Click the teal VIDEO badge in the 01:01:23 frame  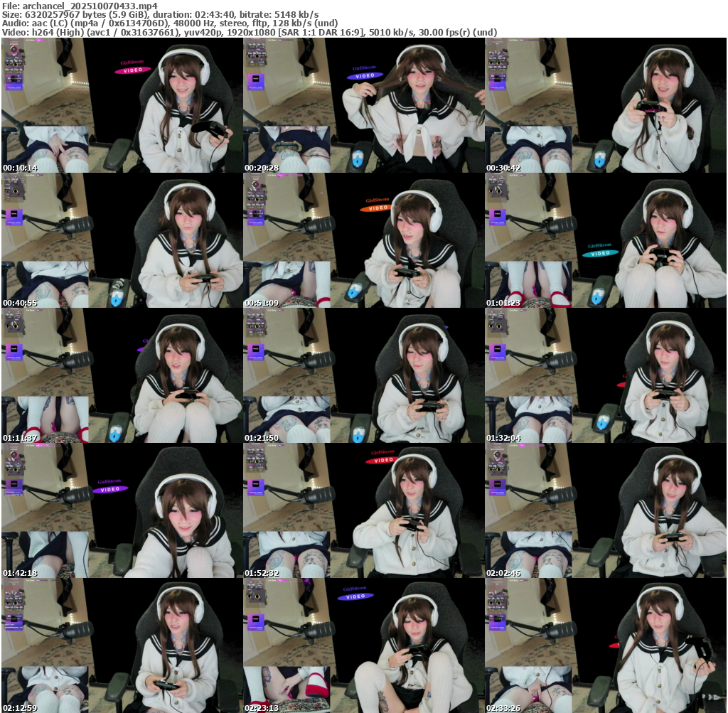click(x=601, y=253)
